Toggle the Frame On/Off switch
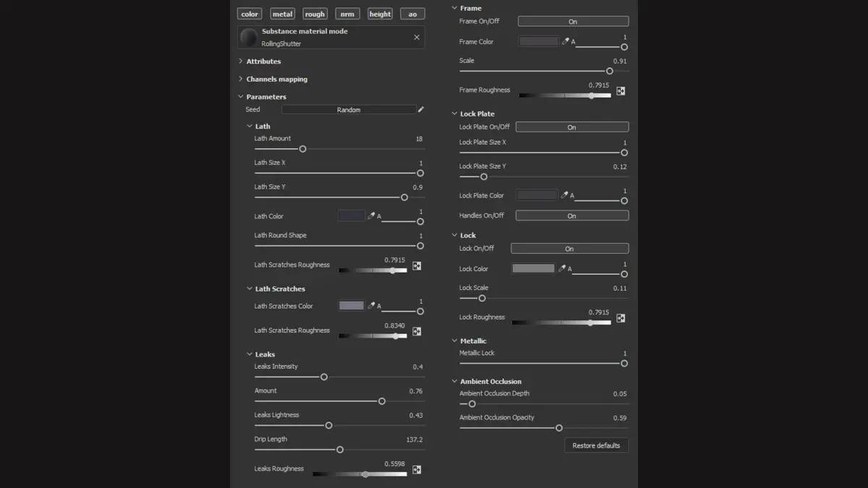This screenshot has width=868, height=488. 573,22
